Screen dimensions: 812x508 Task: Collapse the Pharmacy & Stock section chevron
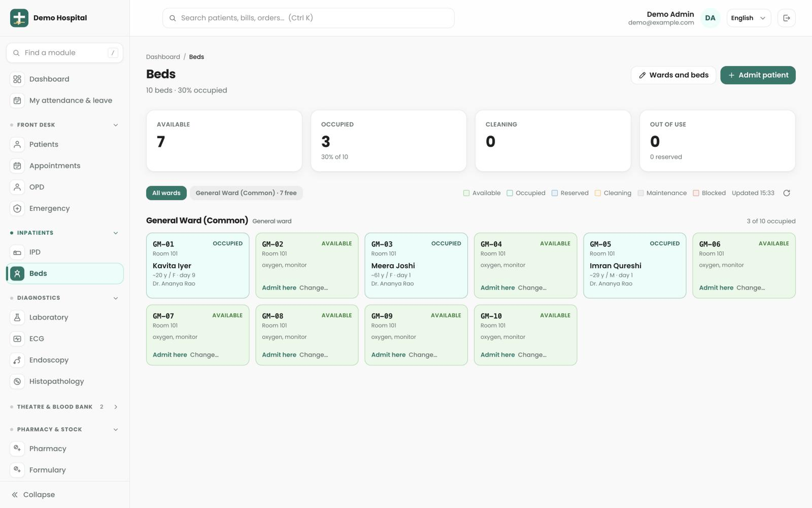[116, 430]
